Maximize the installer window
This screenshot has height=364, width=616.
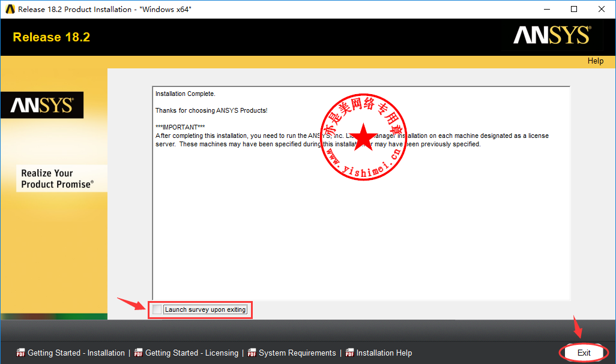(574, 9)
